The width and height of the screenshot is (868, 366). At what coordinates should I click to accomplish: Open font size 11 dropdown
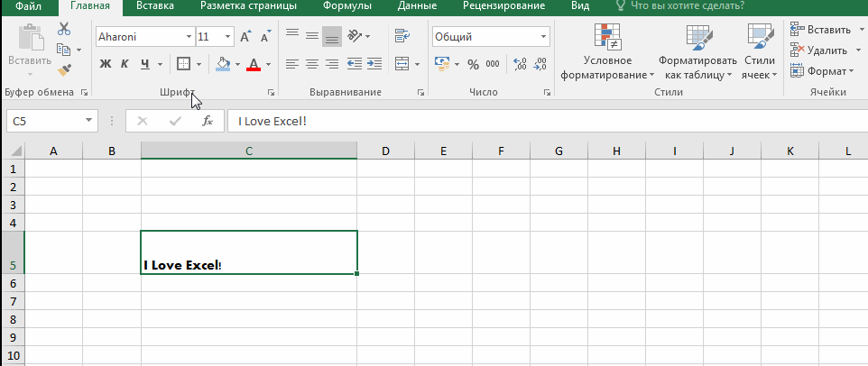tap(228, 37)
